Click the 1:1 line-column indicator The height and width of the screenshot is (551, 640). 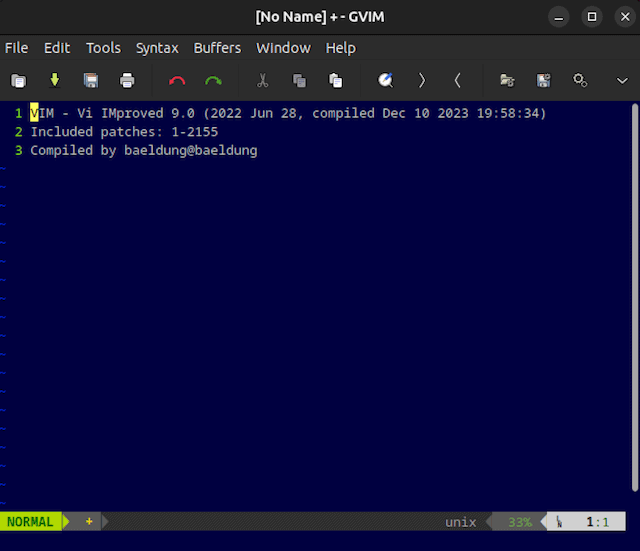(x=598, y=522)
